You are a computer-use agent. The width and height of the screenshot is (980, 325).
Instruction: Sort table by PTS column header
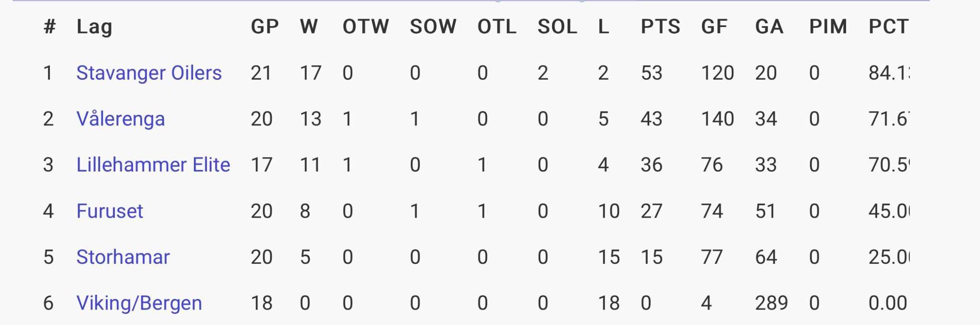coord(660,27)
